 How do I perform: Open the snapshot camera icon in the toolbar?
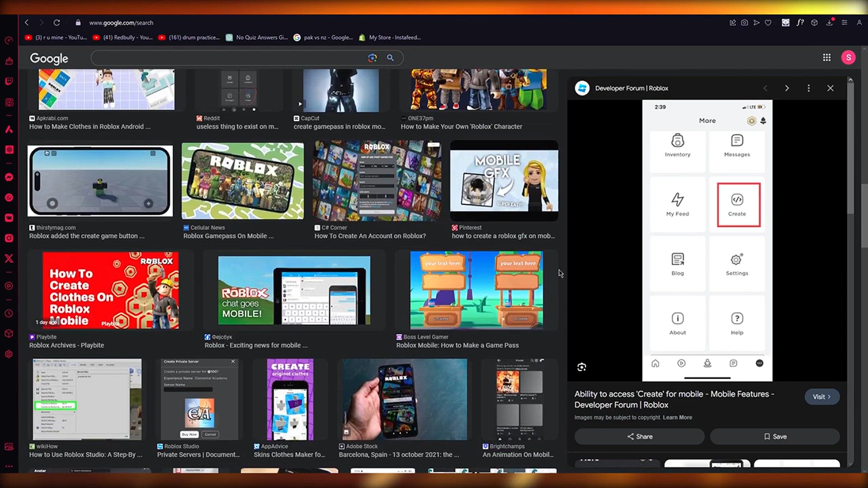click(x=745, y=23)
